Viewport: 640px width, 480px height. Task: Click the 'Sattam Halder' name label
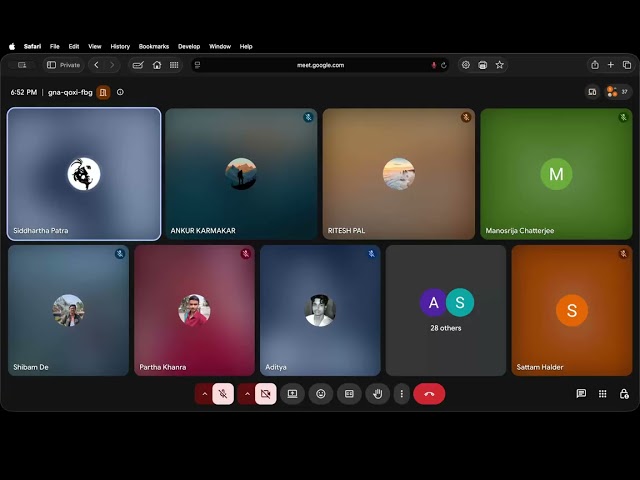click(540, 367)
